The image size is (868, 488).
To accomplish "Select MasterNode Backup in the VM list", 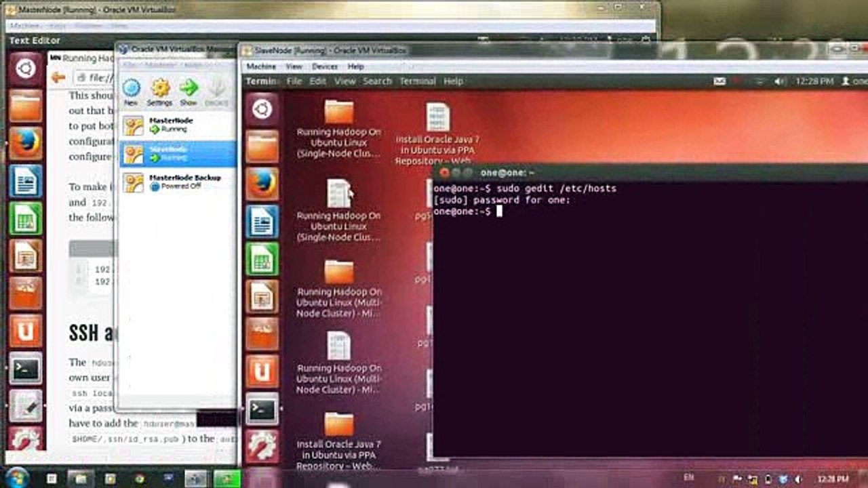I will click(x=178, y=182).
